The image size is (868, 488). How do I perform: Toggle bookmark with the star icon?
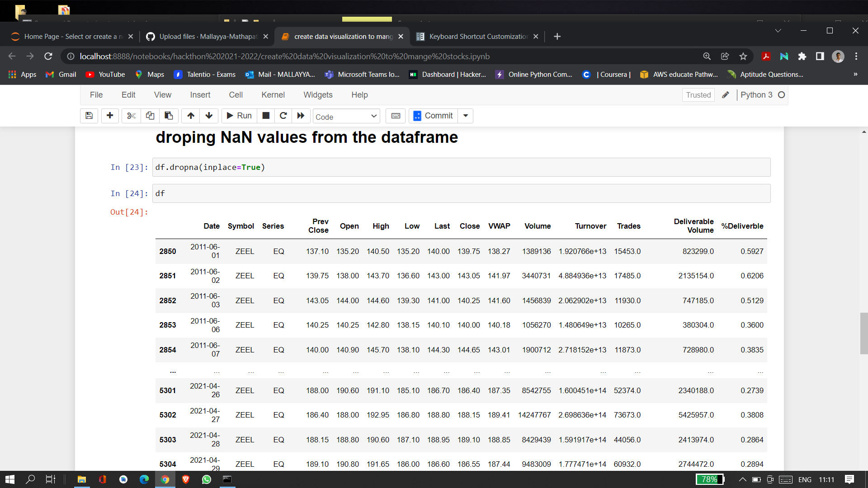click(x=743, y=56)
